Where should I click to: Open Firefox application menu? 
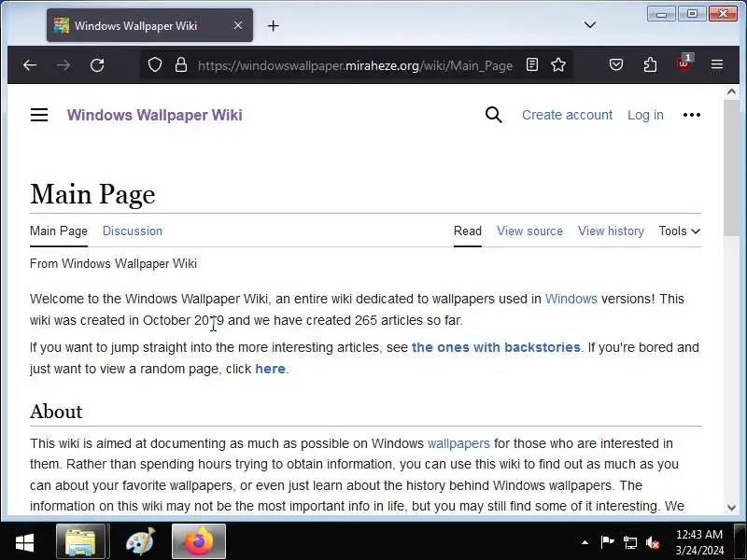point(717,64)
